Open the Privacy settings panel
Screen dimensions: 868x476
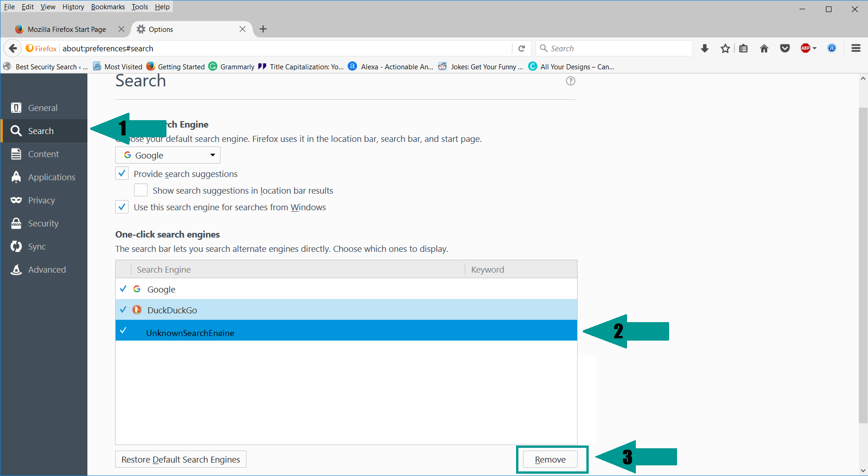coord(42,200)
